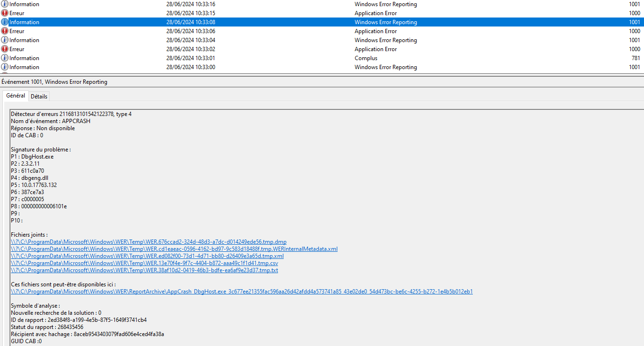Click the 'Réponse : Non disponible' line

coord(43,128)
